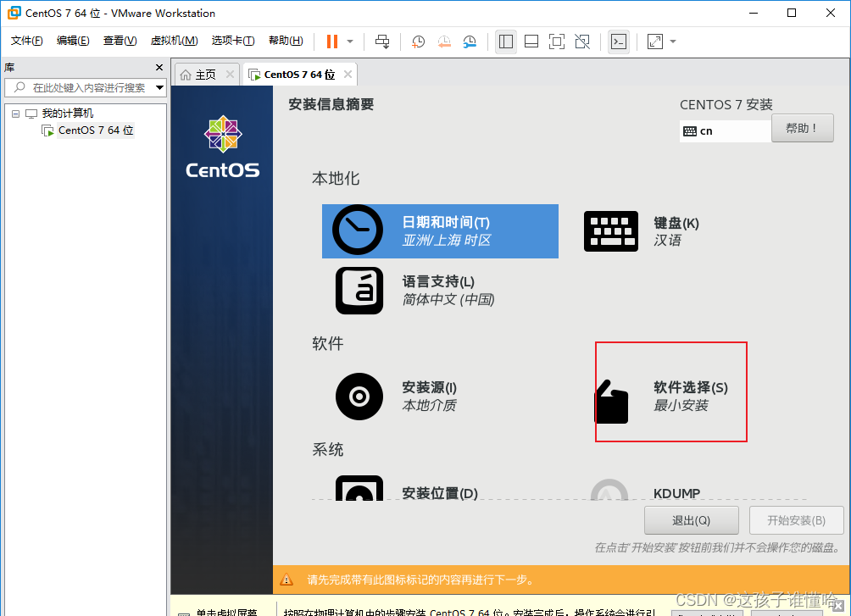Open the library search dropdown arrow
The image size is (851, 616).
(159, 87)
